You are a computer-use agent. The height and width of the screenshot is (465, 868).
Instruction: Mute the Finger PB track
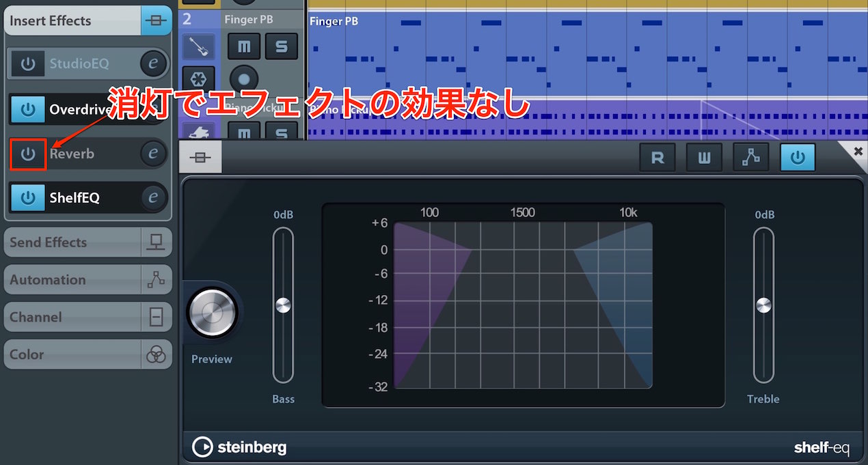(243, 46)
